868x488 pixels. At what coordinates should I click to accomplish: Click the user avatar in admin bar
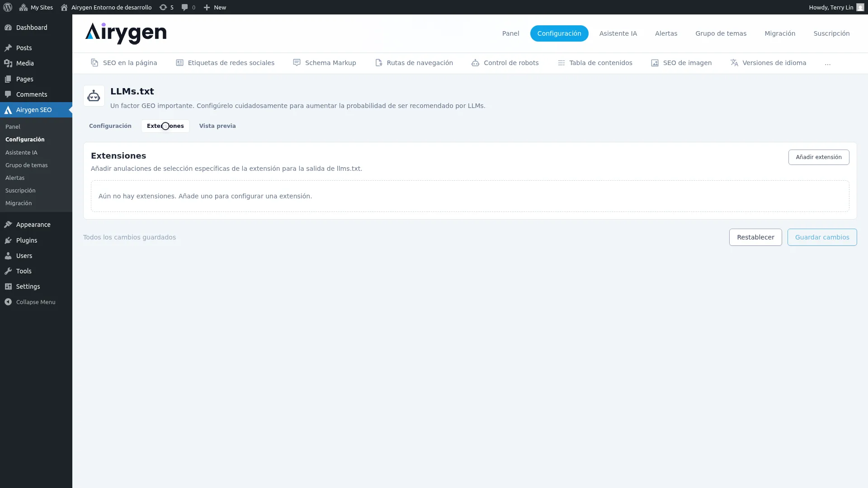(x=860, y=7)
